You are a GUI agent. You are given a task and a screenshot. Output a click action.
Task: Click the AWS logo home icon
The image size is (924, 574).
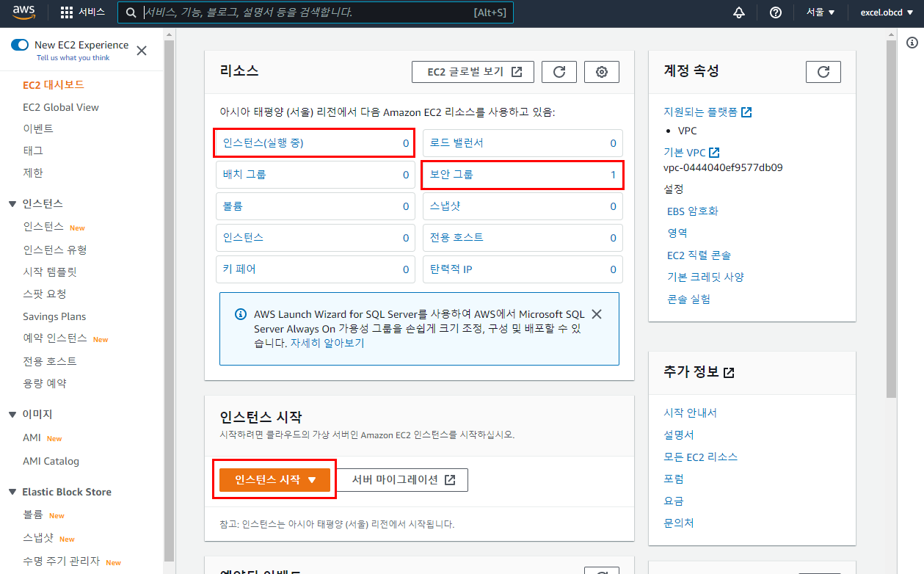click(x=23, y=12)
